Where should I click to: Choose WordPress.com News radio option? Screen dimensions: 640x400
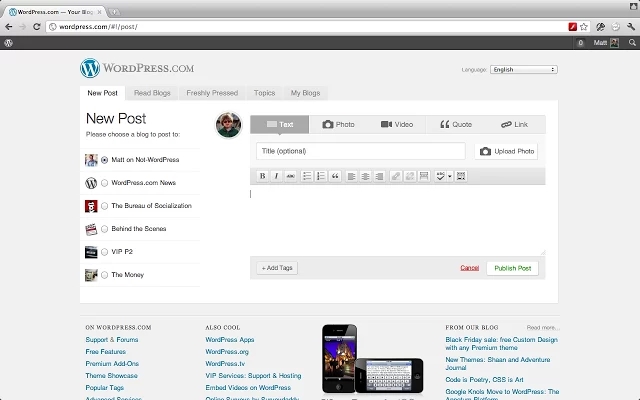click(x=105, y=183)
